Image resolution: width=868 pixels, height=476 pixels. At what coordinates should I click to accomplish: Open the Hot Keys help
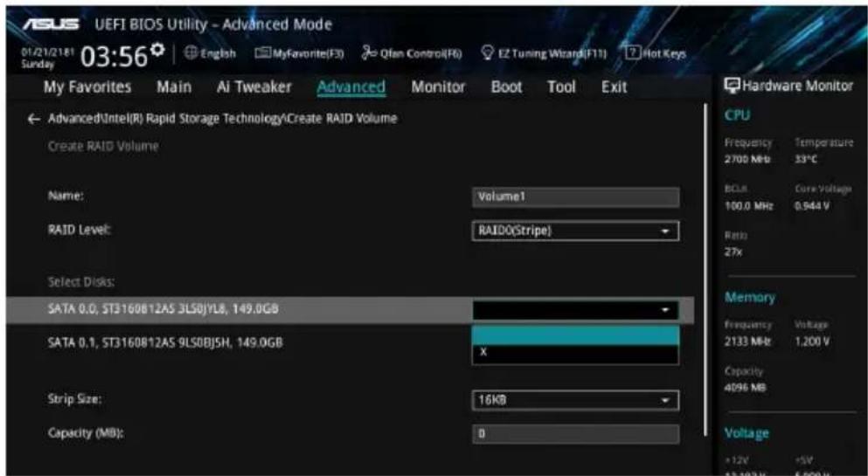coord(656,53)
